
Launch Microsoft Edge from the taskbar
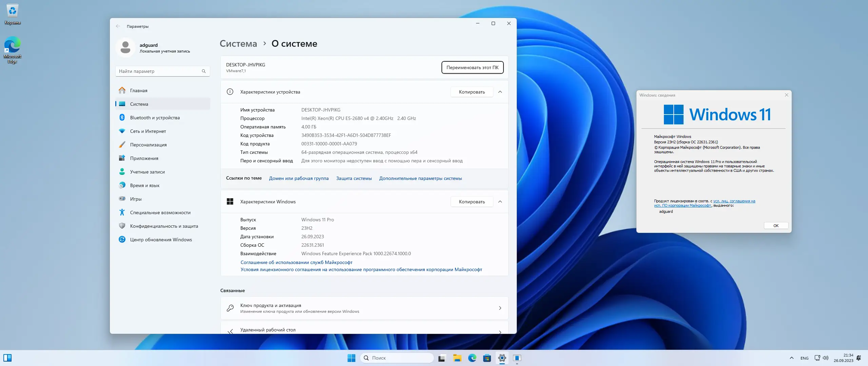coord(472,358)
